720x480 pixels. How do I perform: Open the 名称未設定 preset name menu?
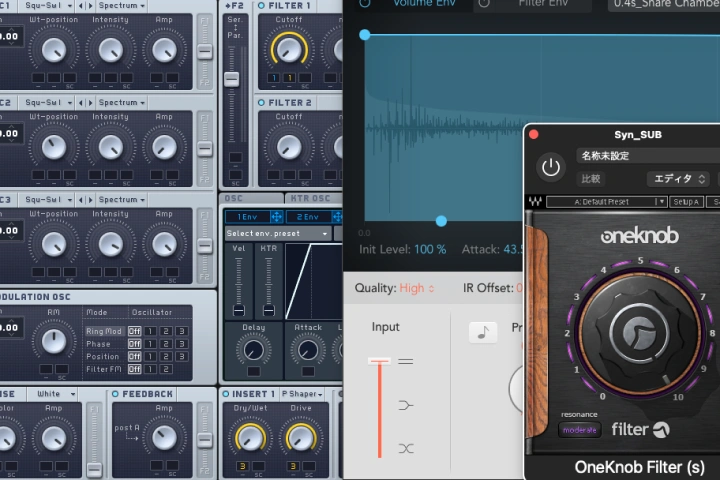pyautogui.click(x=648, y=156)
